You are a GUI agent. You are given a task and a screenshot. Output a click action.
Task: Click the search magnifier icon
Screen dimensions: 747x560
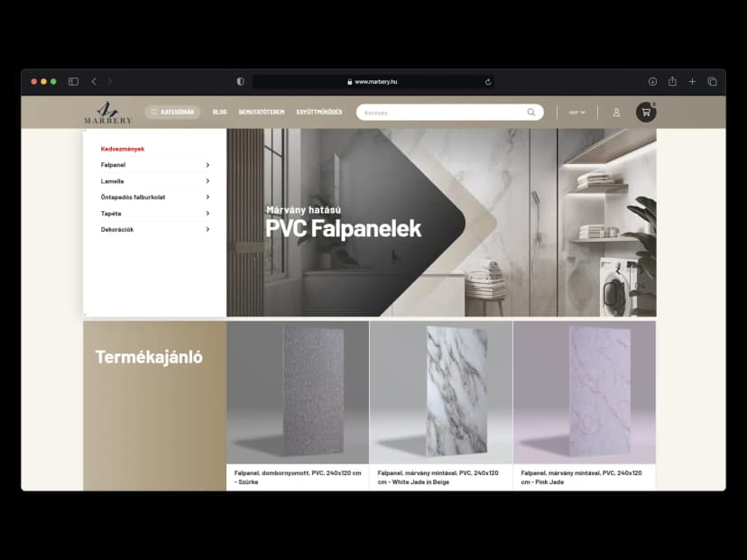click(531, 113)
